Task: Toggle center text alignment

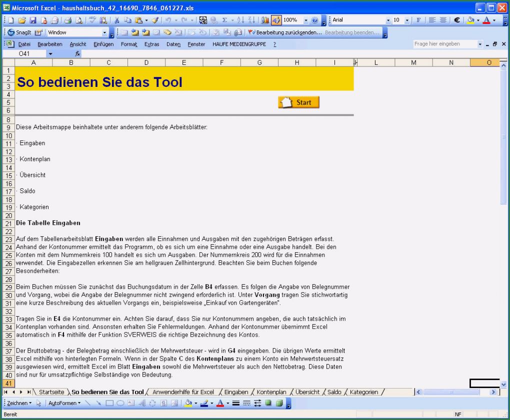Action: (x=443, y=20)
